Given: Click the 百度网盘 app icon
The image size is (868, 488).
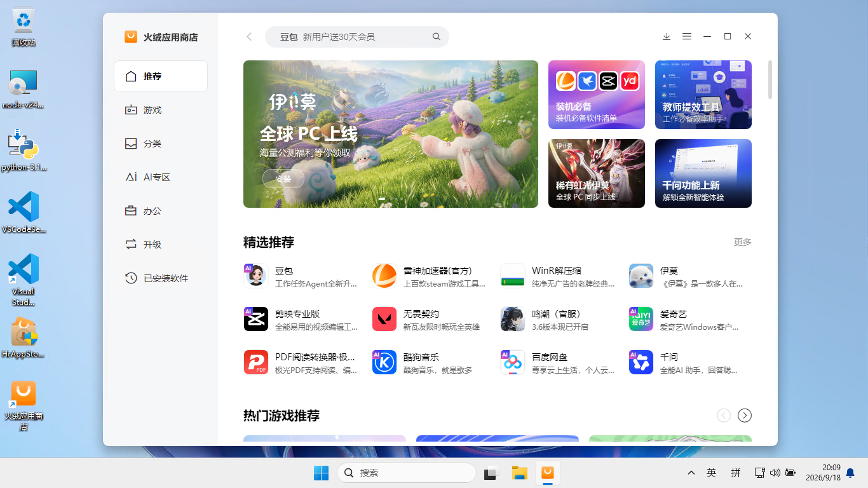Looking at the screenshot, I should pos(513,362).
